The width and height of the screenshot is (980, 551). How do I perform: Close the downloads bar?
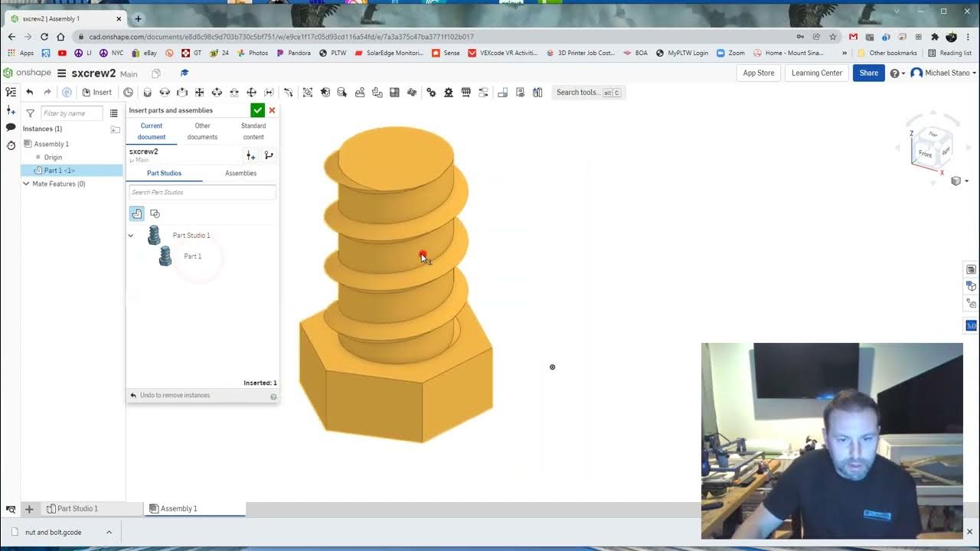coord(969,532)
